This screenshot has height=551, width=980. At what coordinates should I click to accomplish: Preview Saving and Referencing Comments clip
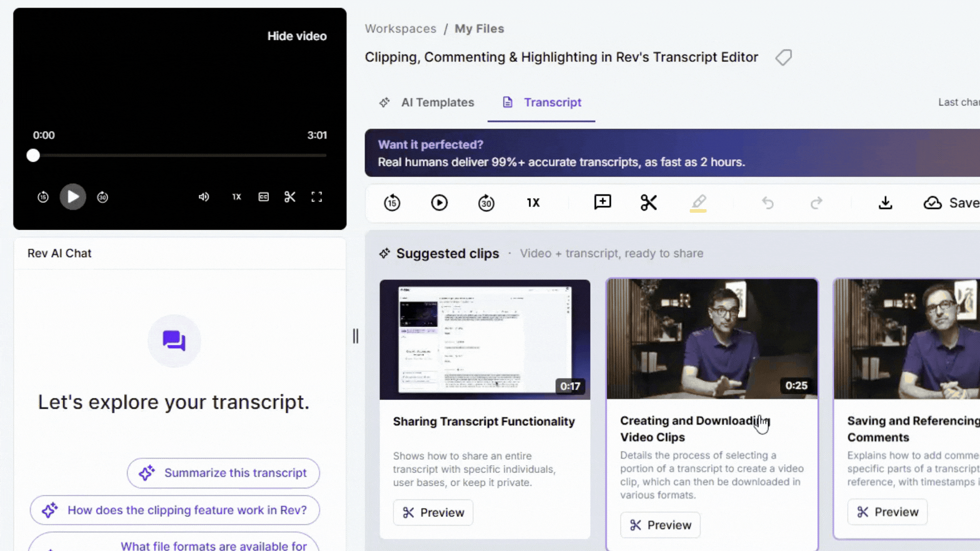[x=887, y=512]
